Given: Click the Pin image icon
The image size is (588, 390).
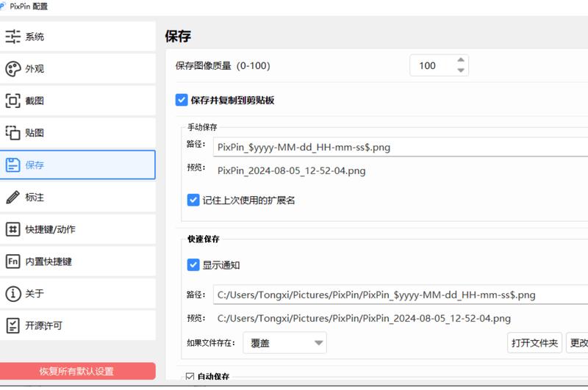Looking at the screenshot, I should (x=12, y=133).
